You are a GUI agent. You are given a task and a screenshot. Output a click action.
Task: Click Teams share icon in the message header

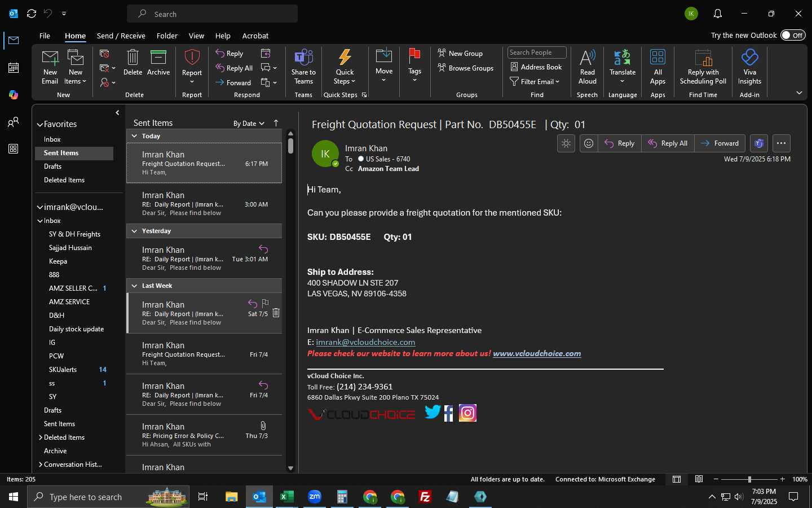[759, 143]
